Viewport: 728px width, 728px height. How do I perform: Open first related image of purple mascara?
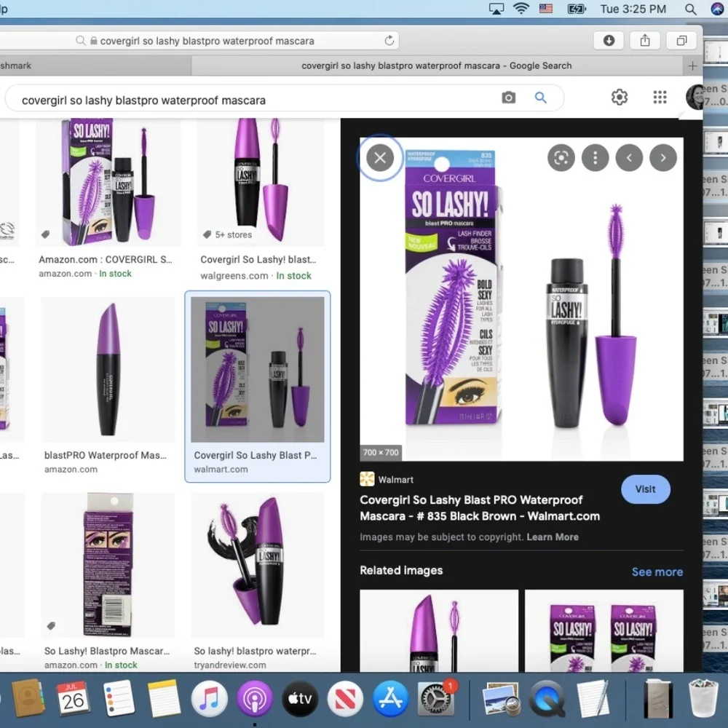coord(439,630)
